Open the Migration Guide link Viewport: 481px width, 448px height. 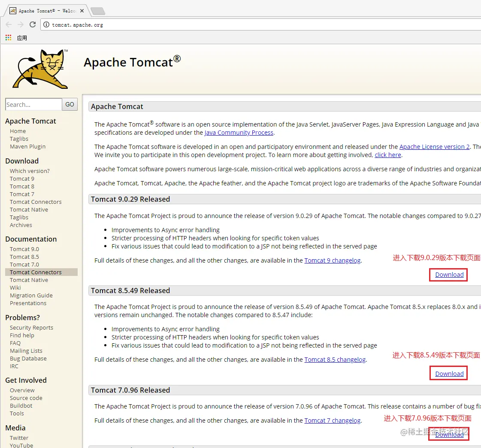[31, 296]
